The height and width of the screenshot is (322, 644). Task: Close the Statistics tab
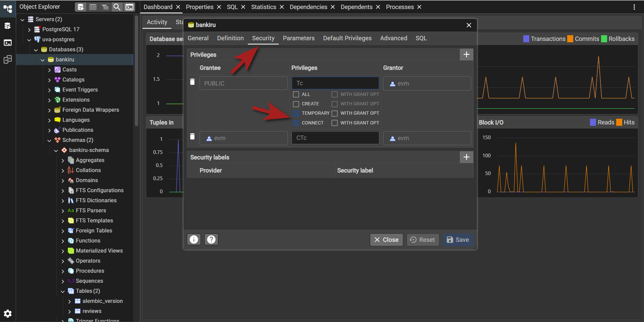pos(282,7)
